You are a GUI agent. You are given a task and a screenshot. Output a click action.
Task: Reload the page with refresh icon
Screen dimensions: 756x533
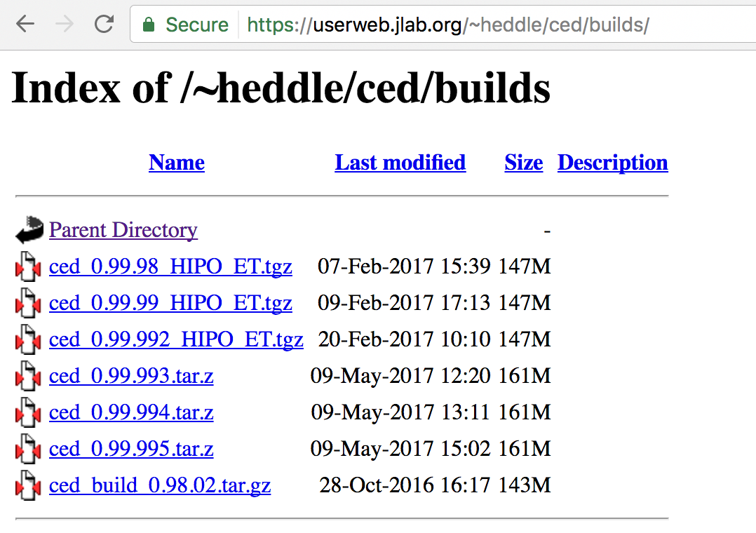coord(104,24)
